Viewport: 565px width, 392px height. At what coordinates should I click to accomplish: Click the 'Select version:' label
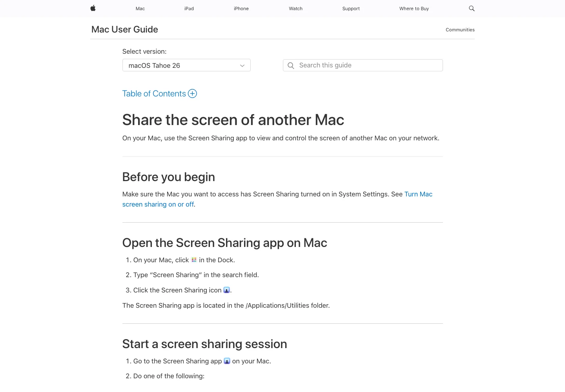[144, 51]
